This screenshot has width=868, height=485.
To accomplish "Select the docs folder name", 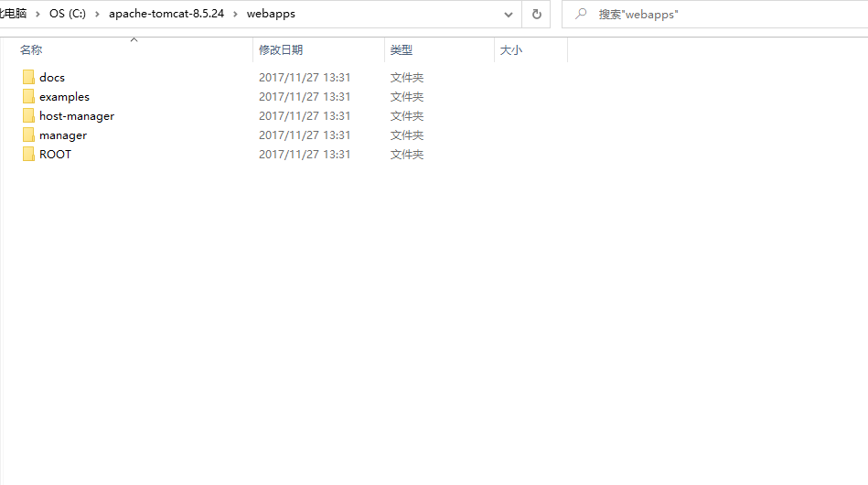I will pos(52,78).
